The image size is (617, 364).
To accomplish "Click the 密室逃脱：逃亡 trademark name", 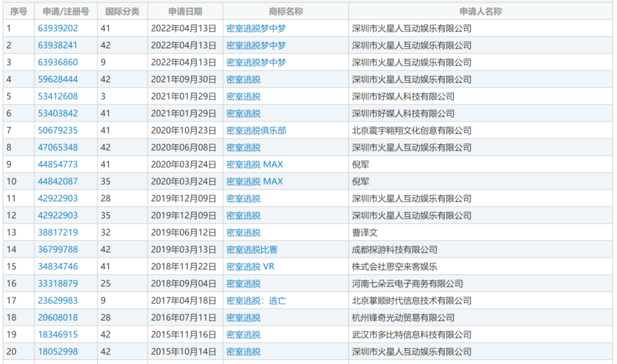I will click(256, 301).
